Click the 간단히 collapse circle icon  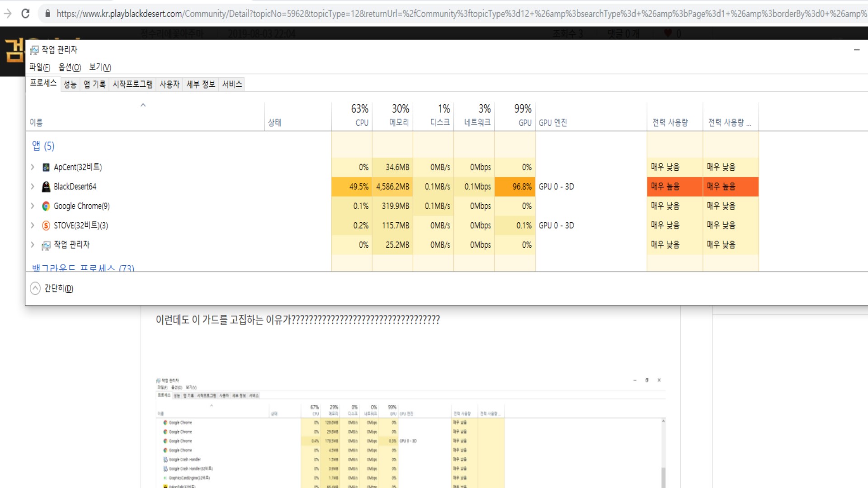point(35,288)
